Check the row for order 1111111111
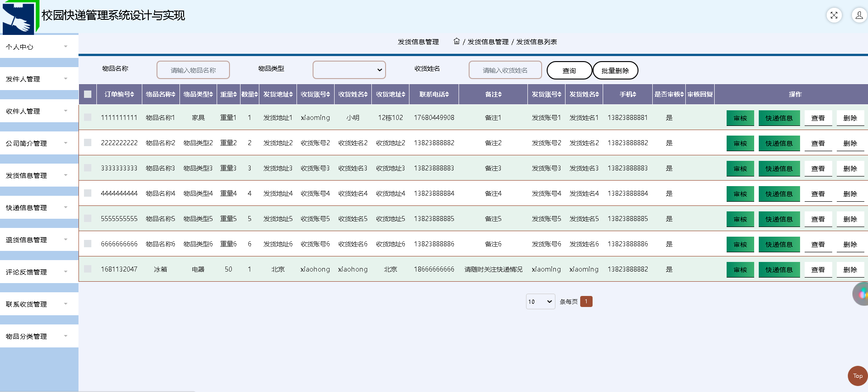The height and width of the screenshot is (392, 868). 88,117
